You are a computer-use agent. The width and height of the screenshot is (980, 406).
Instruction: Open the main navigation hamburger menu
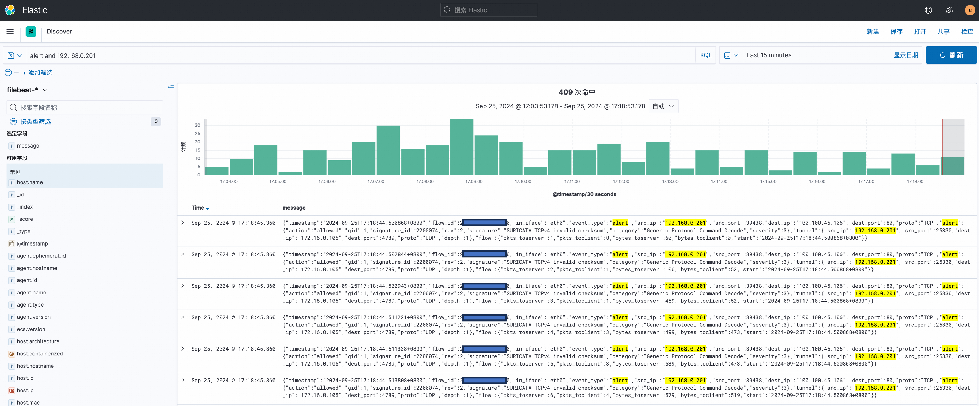10,32
